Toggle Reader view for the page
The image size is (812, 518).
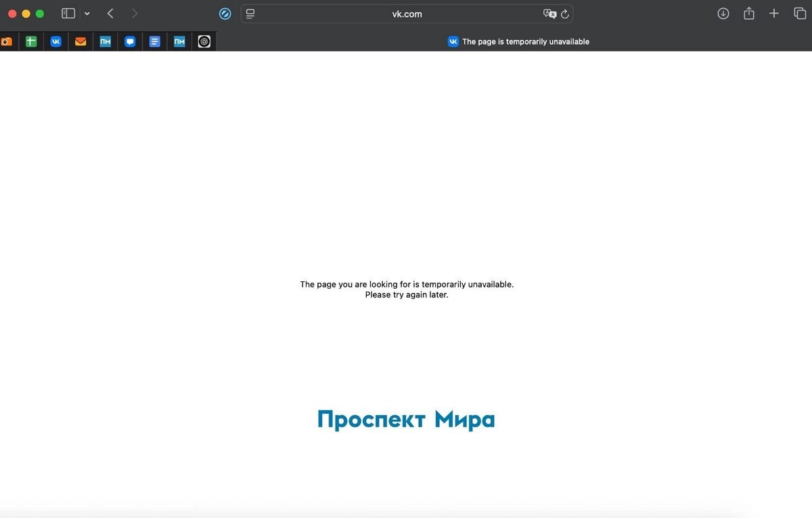click(x=250, y=14)
